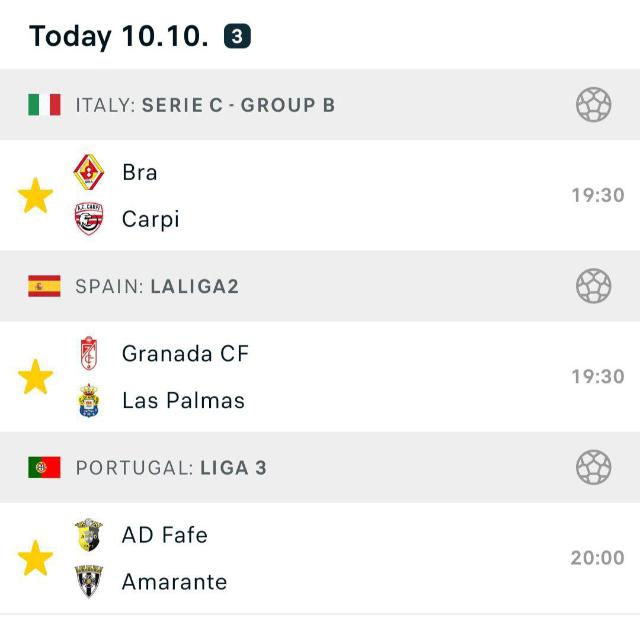
Task: Click the Amarante club crest
Action: click(x=89, y=581)
